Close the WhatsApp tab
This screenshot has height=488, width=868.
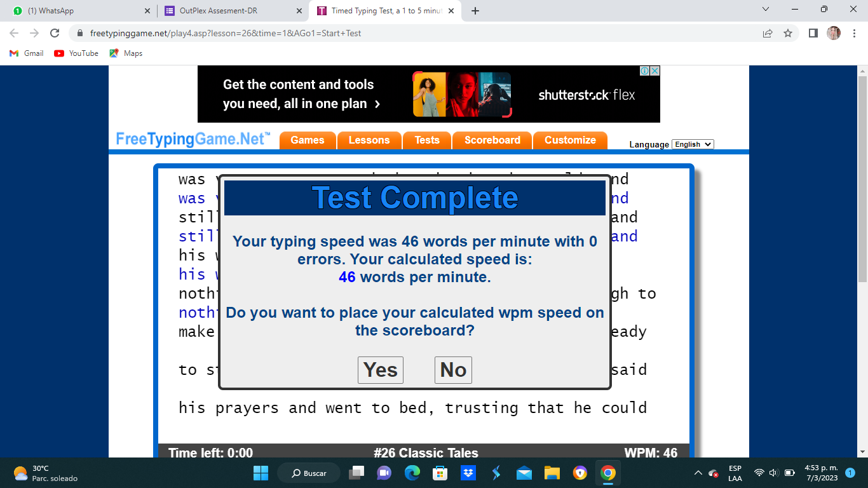click(x=147, y=11)
